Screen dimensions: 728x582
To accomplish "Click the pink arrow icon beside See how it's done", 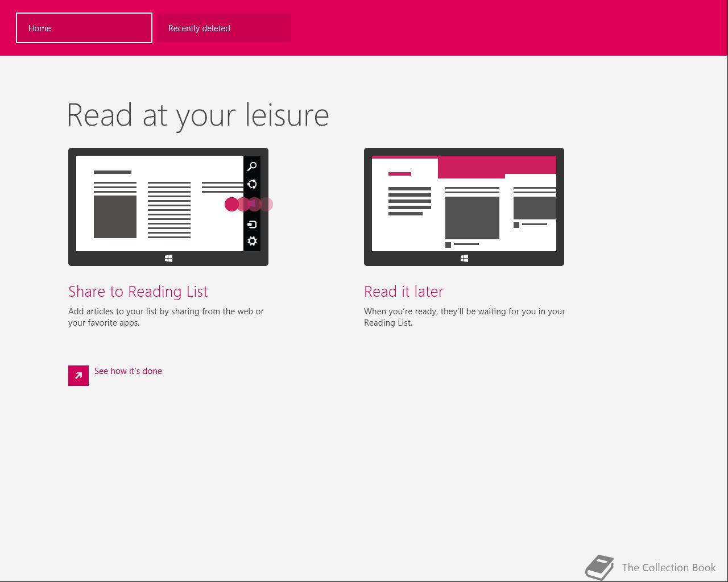I will (78, 376).
